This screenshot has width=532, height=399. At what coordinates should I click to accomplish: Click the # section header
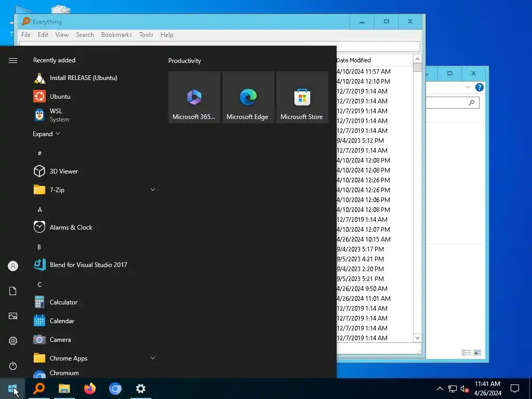(x=39, y=153)
